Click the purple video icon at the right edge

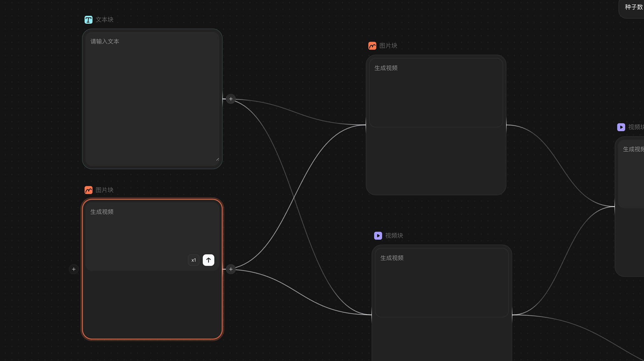[x=621, y=127]
